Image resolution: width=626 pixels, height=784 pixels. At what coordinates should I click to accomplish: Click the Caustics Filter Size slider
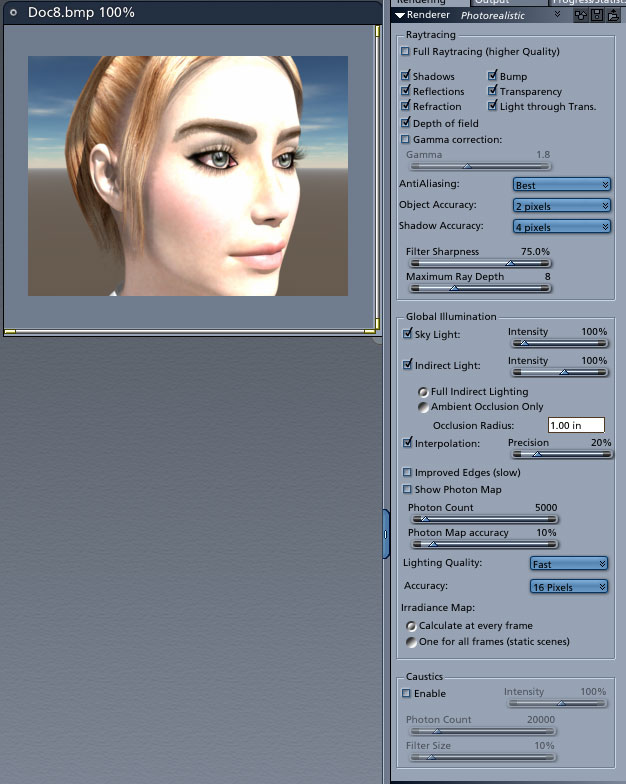click(x=482, y=757)
